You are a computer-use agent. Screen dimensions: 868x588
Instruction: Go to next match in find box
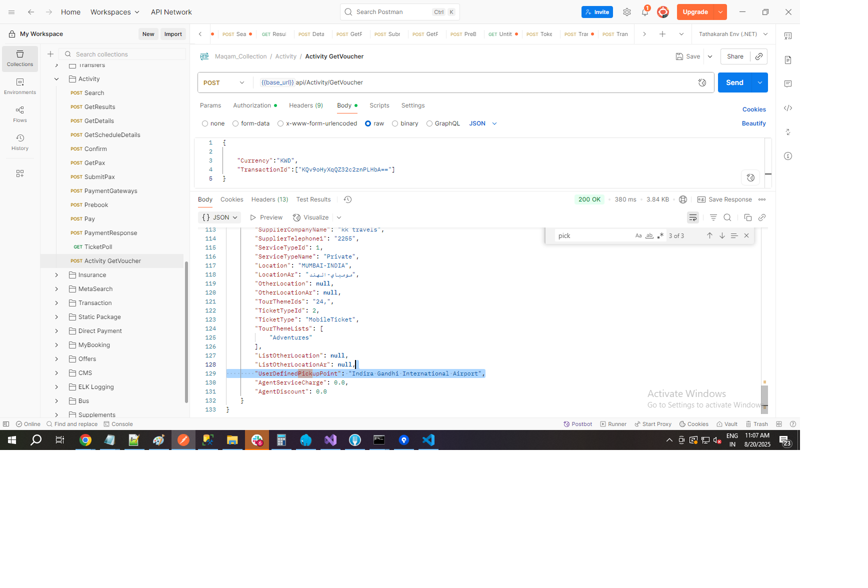(722, 235)
